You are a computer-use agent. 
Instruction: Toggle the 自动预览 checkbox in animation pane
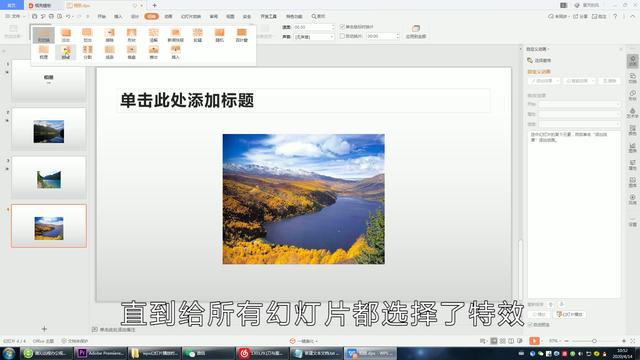pos(530,324)
